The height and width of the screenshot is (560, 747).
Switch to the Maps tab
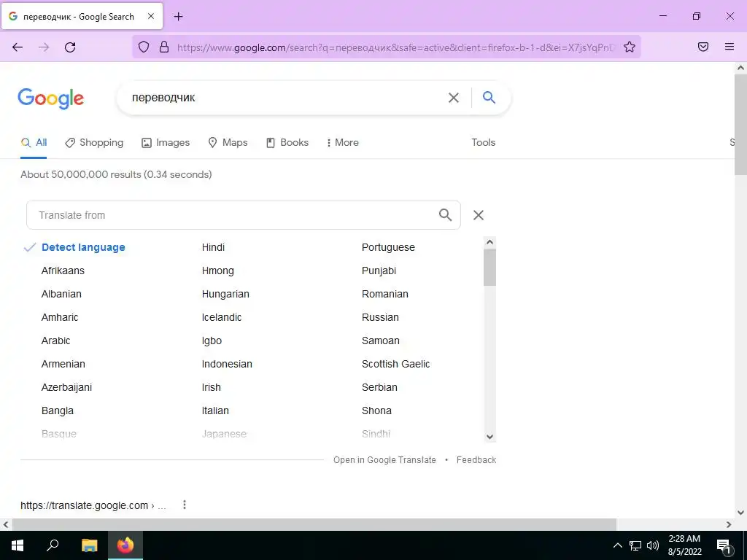coord(228,142)
